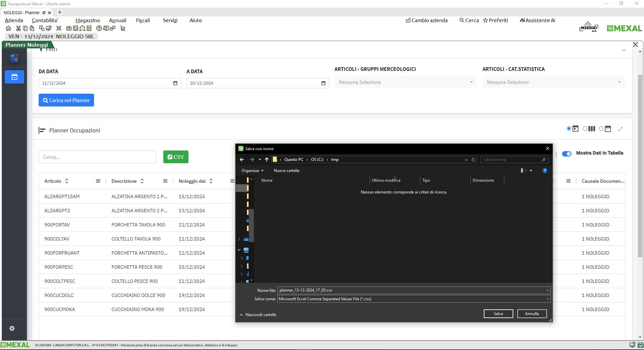Open Articoli Gruppi Merceologici dropdown
This screenshot has height=350, width=644.
[x=405, y=82]
